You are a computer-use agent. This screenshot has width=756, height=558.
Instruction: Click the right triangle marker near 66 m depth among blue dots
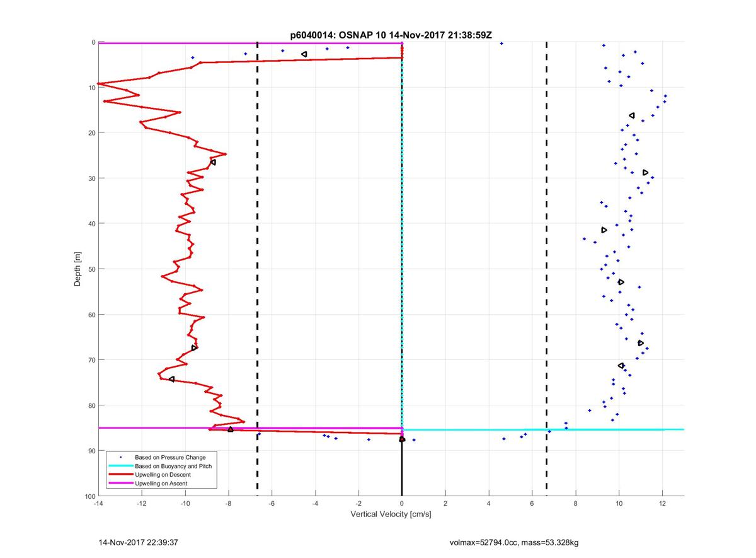click(641, 343)
